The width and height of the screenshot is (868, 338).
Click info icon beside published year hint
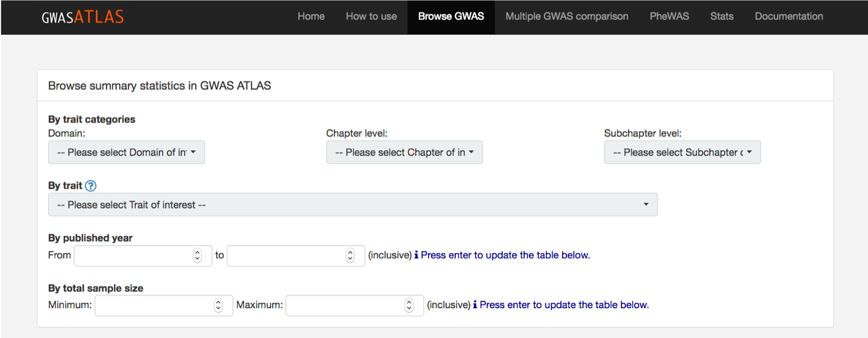(x=416, y=255)
